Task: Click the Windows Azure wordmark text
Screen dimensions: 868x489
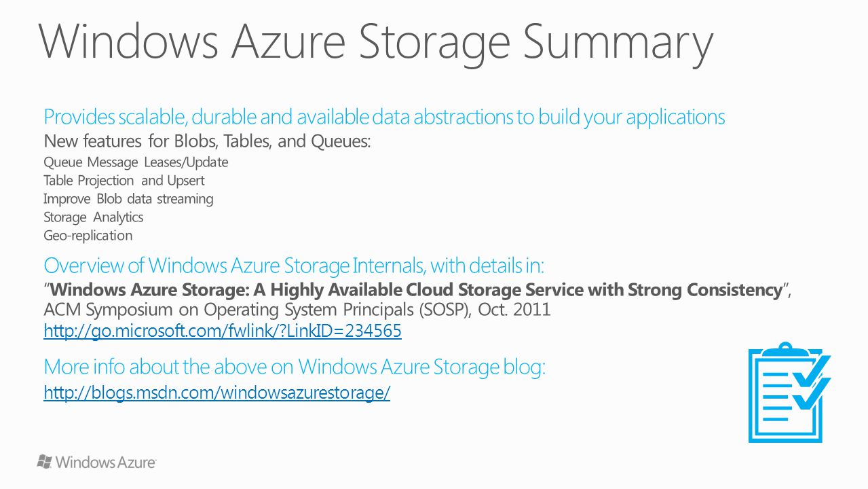Action: tap(106, 463)
